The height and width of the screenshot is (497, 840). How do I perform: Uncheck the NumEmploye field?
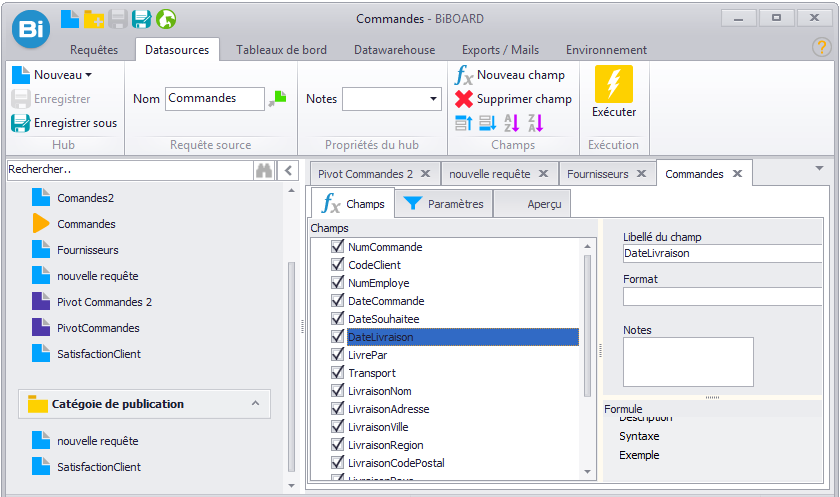tap(338, 282)
